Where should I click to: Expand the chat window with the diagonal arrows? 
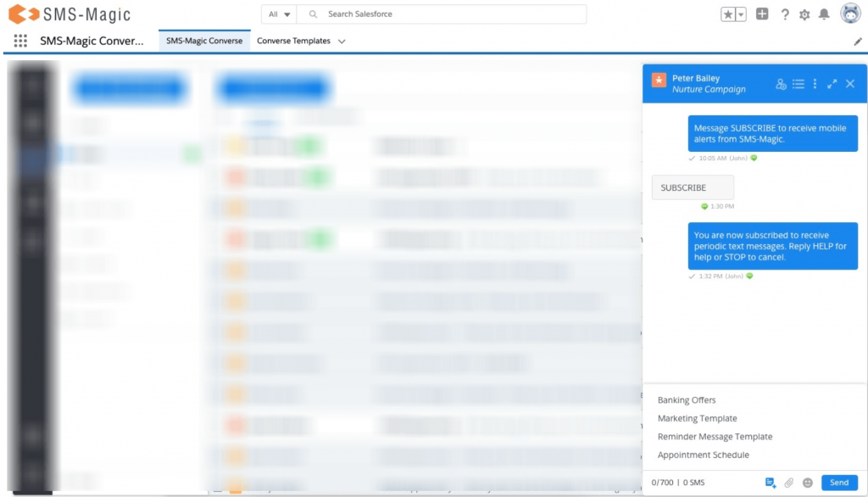click(x=832, y=84)
